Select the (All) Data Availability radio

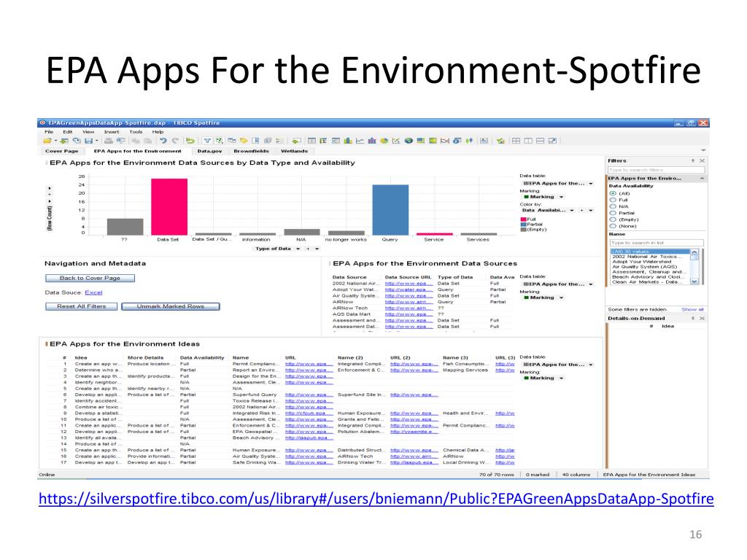click(x=613, y=193)
